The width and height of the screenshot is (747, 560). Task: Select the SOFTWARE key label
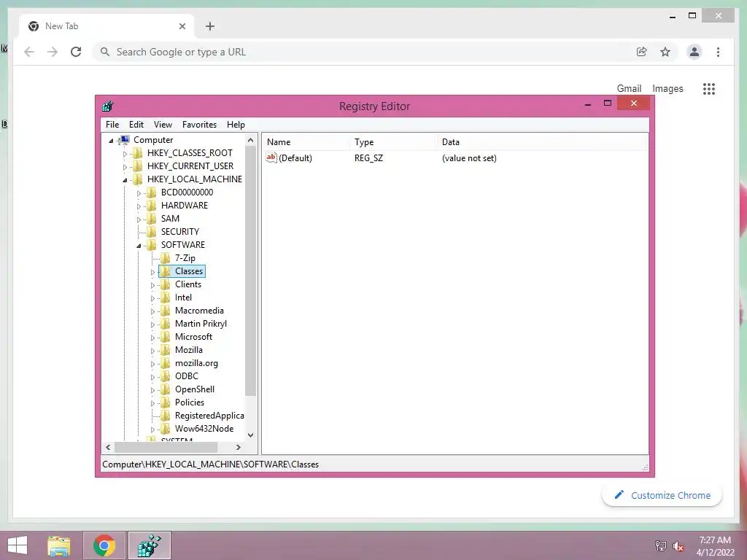[183, 245]
